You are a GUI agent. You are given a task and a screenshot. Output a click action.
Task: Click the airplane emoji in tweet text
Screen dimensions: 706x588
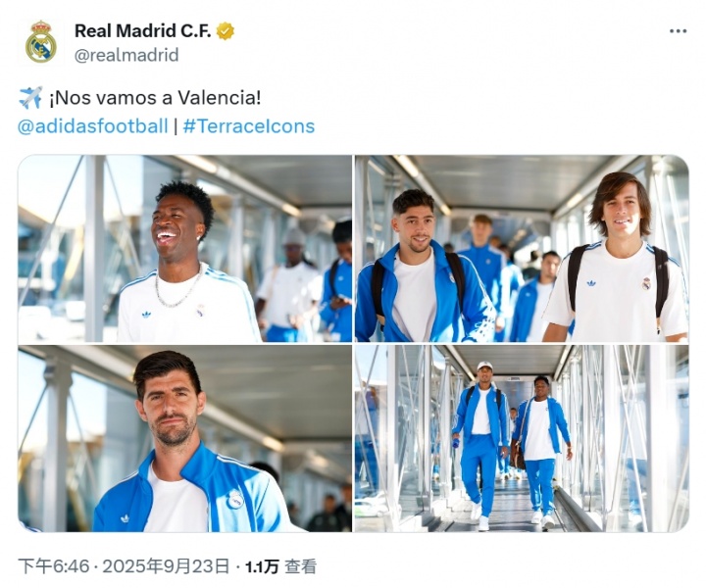coord(30,98)
